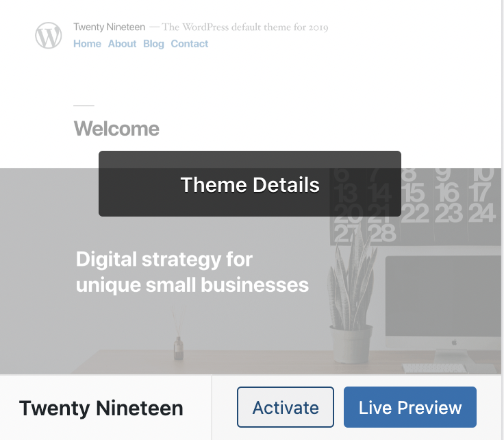This screenshot has height=440, width=504.
Task: Click the keyboard beneath the iMac
Action: [x=435, y=368]
